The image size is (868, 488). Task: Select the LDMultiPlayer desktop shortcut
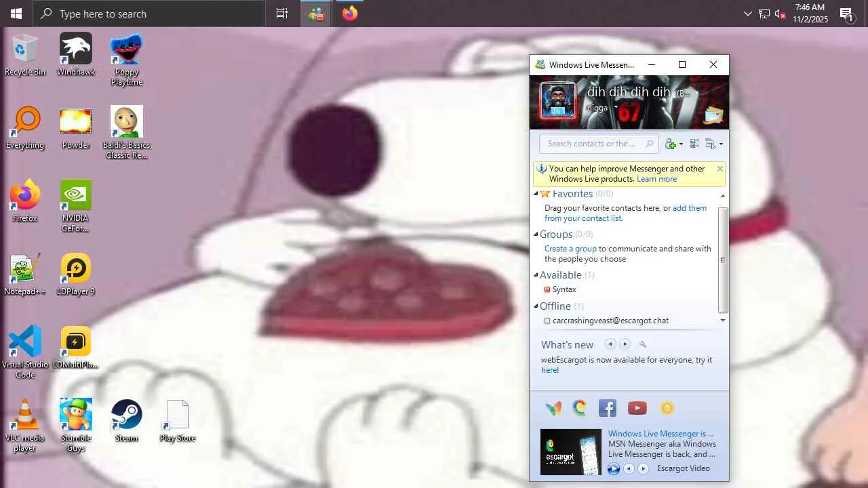[x=76, y=348]
